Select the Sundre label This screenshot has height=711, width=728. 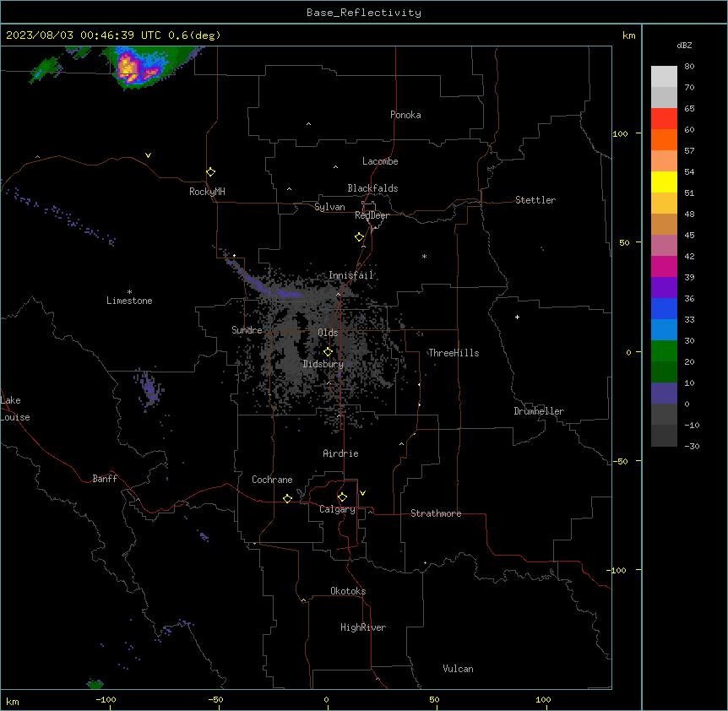[247, 330]
